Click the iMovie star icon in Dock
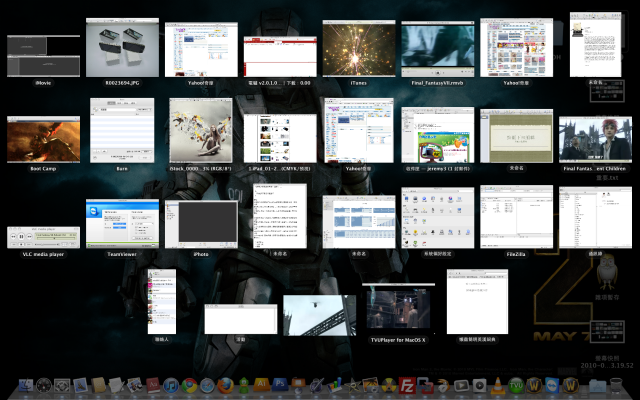Image resolution: width=640 pixels, height=400 pixels. click(x=353, y=385)
